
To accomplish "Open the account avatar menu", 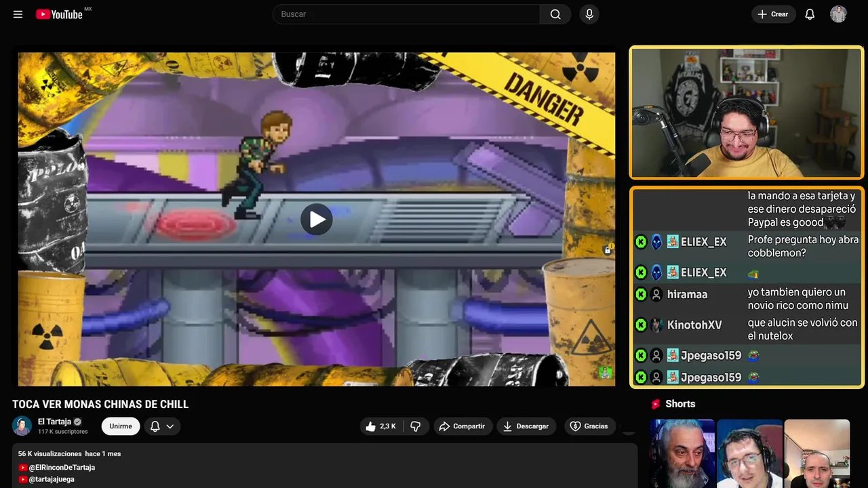I will (x=838, y=14).
